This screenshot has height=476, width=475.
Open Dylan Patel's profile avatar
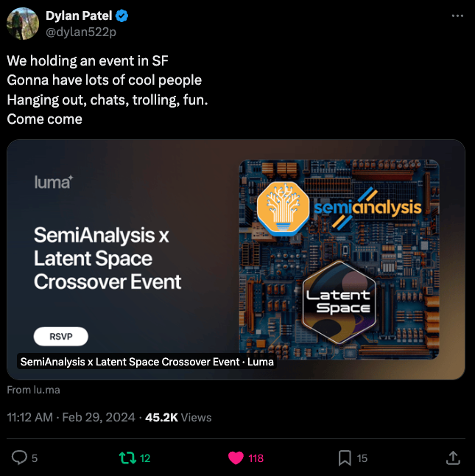(x=22, y=23)
